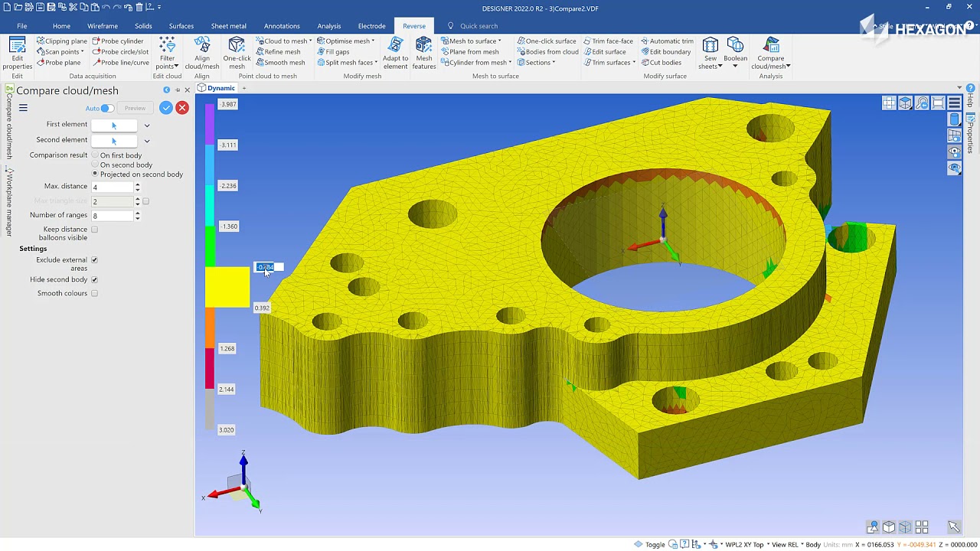Click the Preview button
Viewport: 980px width, 551px height.
click(135, 108)
